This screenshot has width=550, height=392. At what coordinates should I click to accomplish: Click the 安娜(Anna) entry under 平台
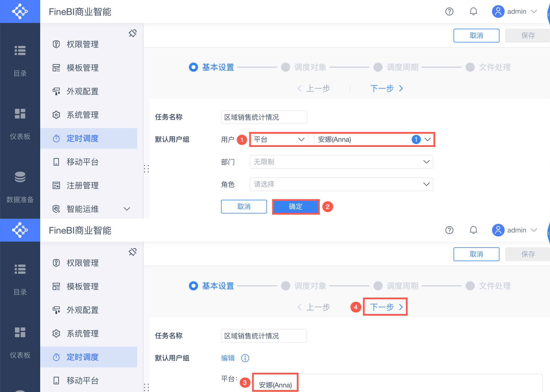tap(275, 385)
